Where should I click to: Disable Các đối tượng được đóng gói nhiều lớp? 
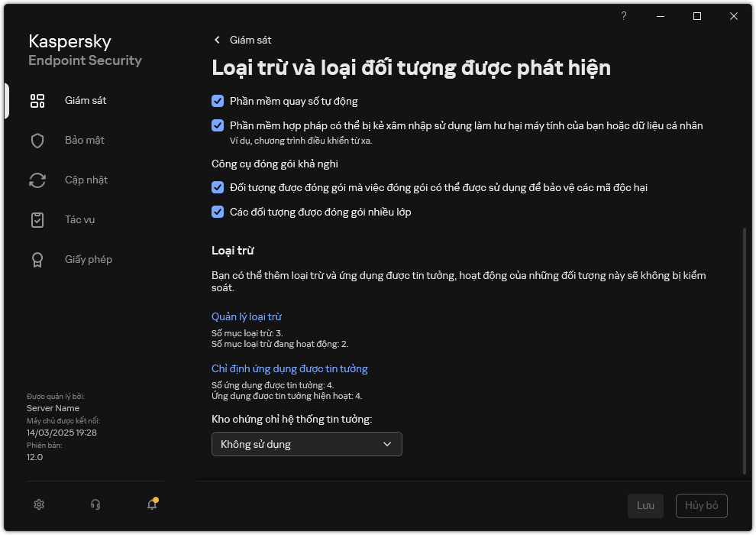pos(218,212)
